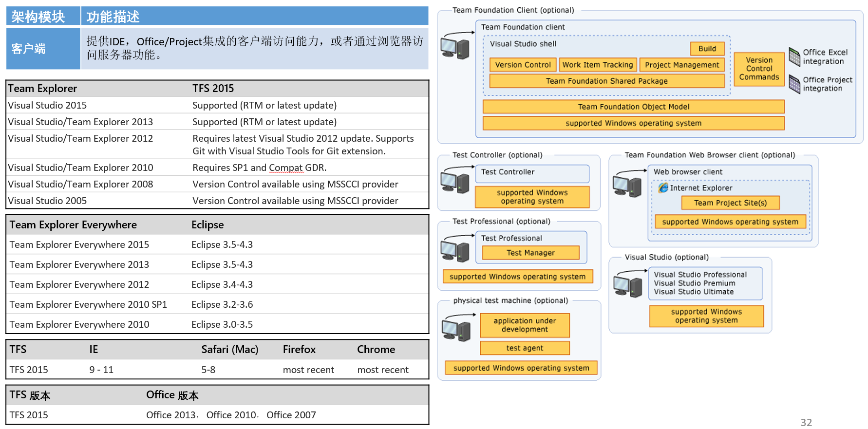Click the Office Project integration icon
The height and width of the screenshot is (429, 868).
pos(794,84)
